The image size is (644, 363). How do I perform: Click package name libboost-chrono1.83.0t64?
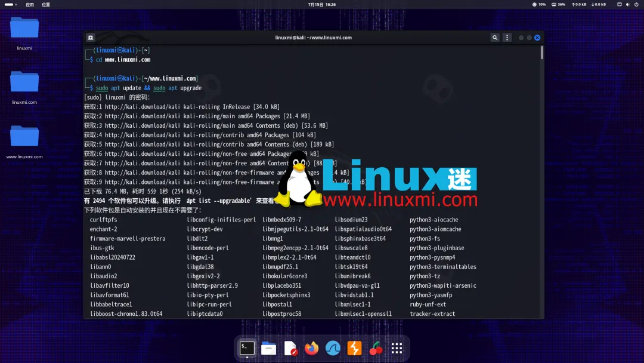pyautogui.click(x=126, y=313)
